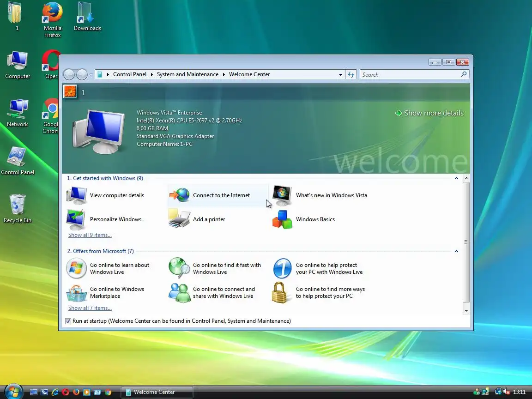Click the scrollbar down arrow in Welcome Center
The height and width of the screenshot is (399, 532).
pyautogui.click(x=466, y=311)
